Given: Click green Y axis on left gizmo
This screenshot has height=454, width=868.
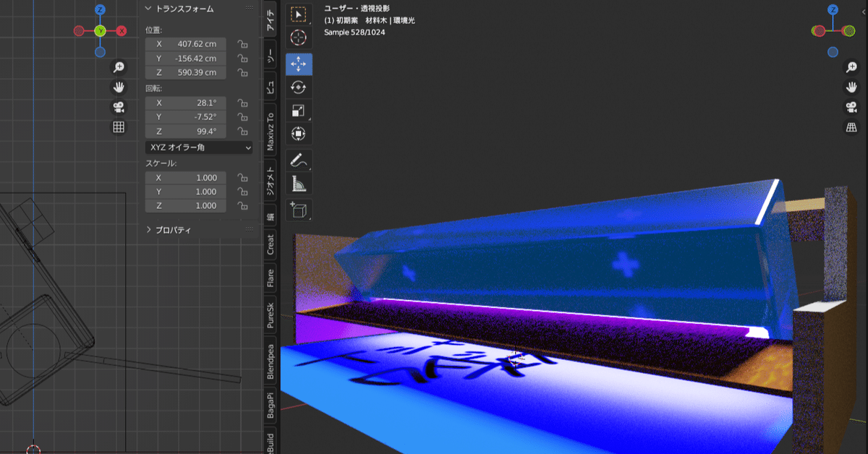Looking at the screenshot, I should (100, 31).
